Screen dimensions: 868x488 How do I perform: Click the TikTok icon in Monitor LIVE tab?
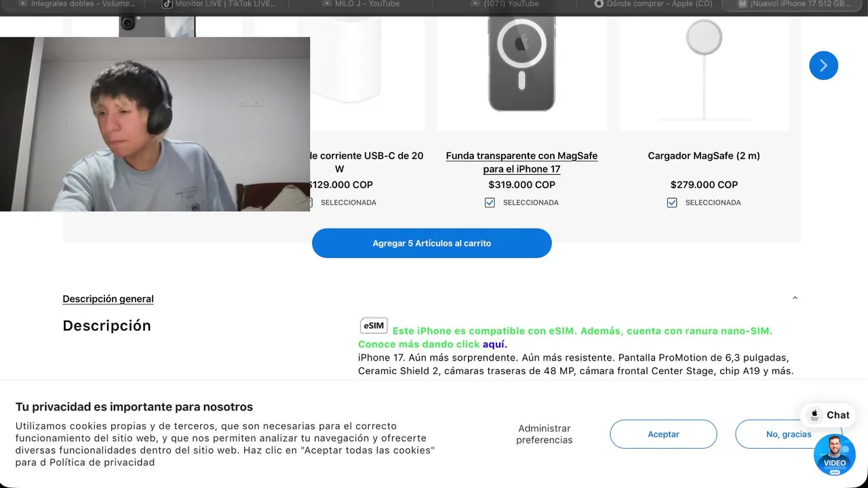[167, 4]
